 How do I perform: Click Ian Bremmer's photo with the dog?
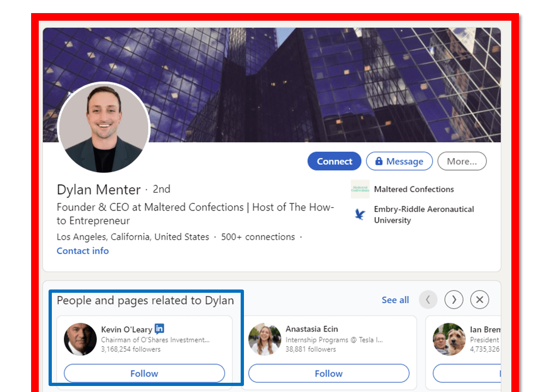coord(449,339)
